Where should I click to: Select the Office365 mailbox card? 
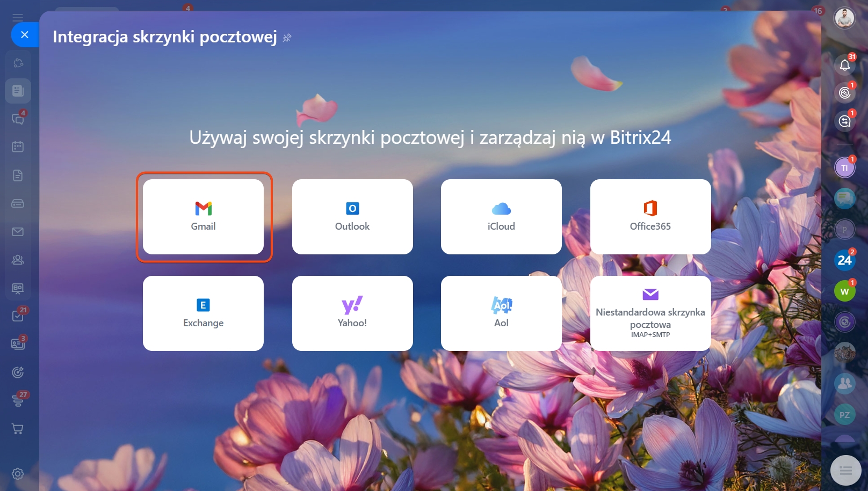tap(650, 217)
